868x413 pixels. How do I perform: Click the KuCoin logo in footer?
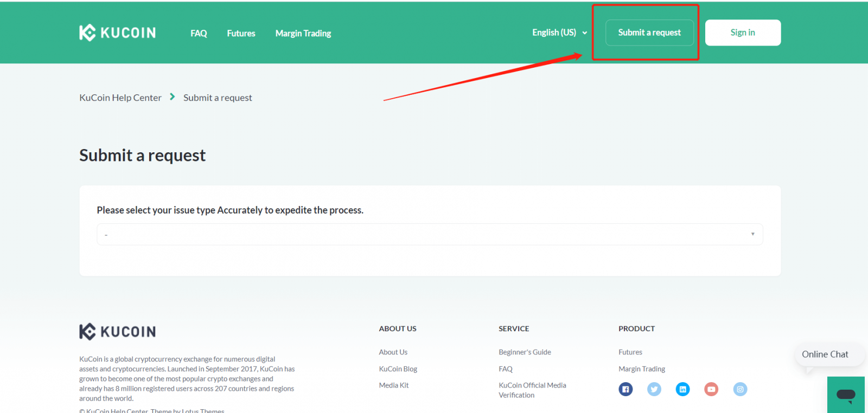click(x=117, y=332)
